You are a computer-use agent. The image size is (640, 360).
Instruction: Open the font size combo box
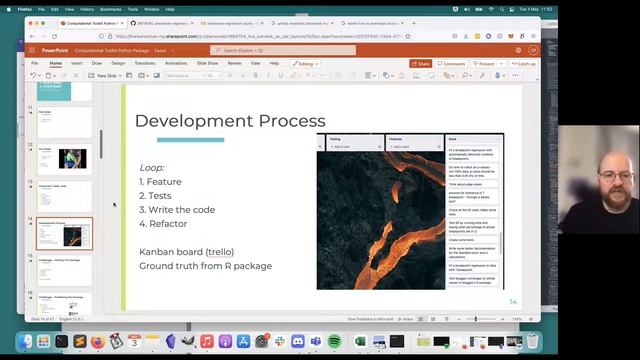pyautogui.click(x=214, y=76)
